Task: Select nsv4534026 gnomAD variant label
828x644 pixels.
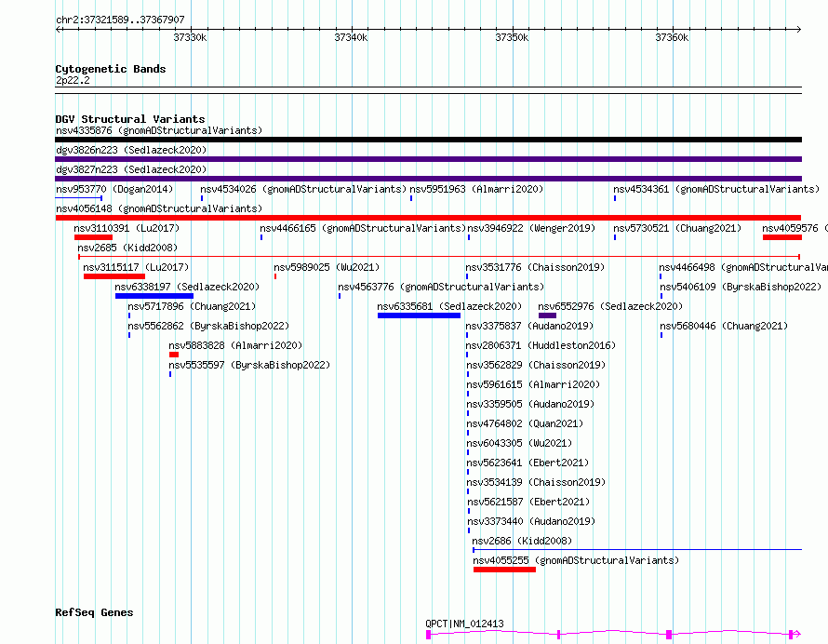Action: point(303,189)
